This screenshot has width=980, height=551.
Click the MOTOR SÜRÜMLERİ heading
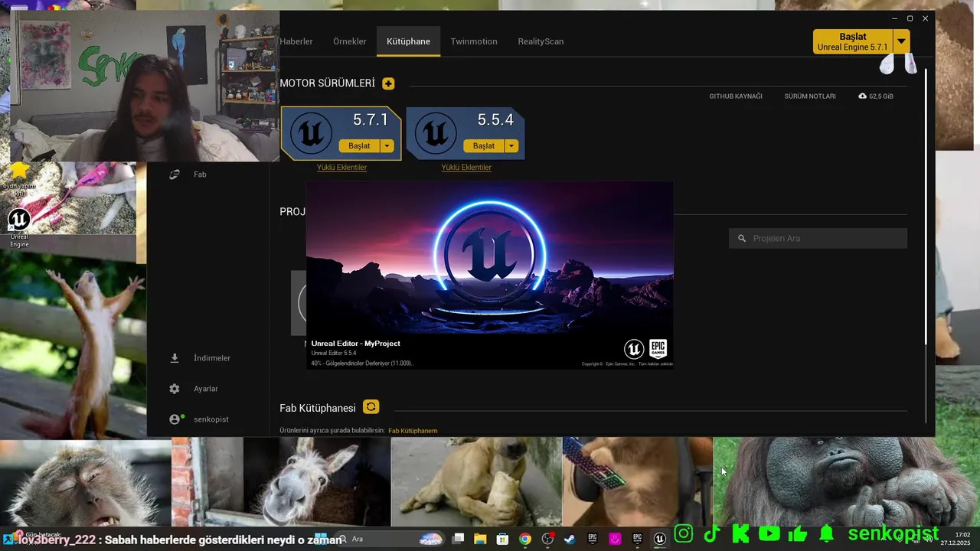327,83
